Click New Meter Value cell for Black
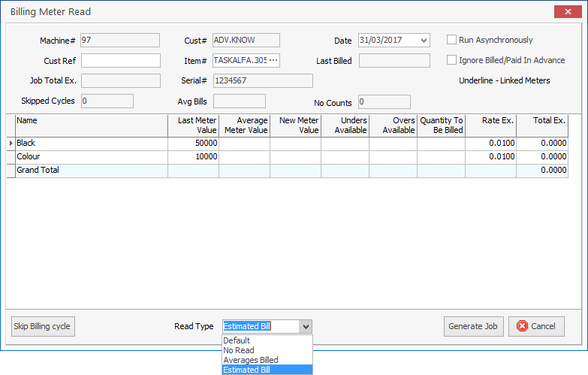 pos(295,143)
